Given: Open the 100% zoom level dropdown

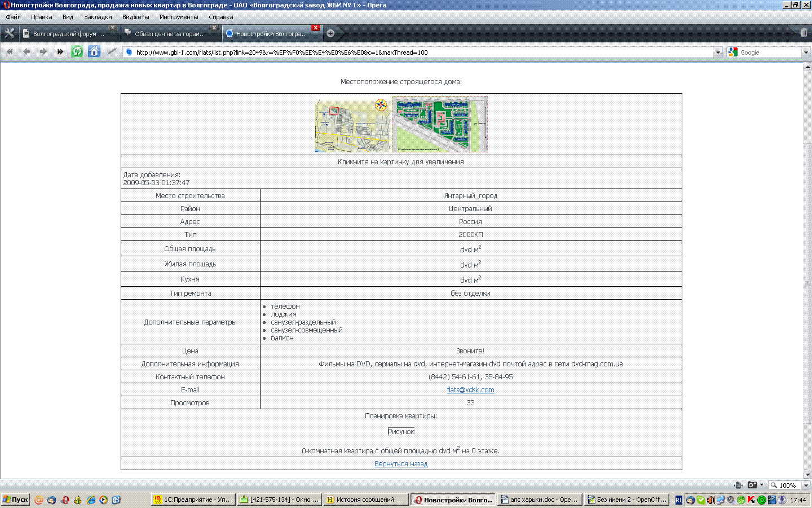Looking at the screenshot, I should [x=806, y=485].
